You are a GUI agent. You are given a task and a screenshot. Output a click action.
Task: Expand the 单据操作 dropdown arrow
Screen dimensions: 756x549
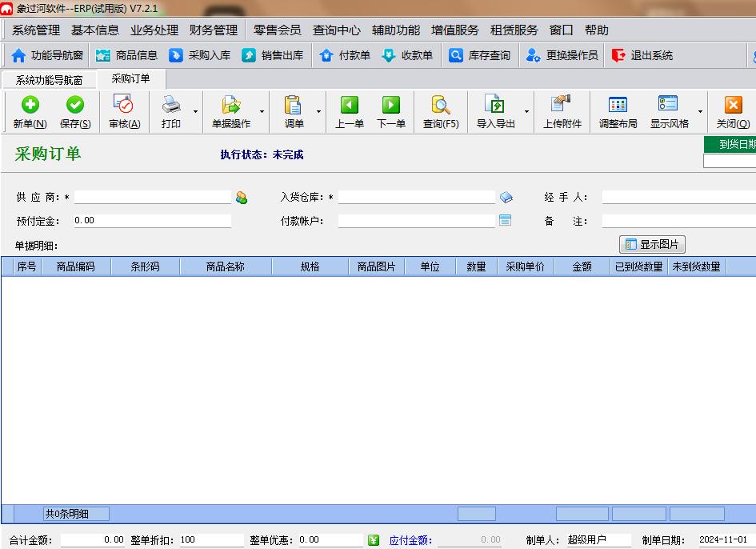262,111
